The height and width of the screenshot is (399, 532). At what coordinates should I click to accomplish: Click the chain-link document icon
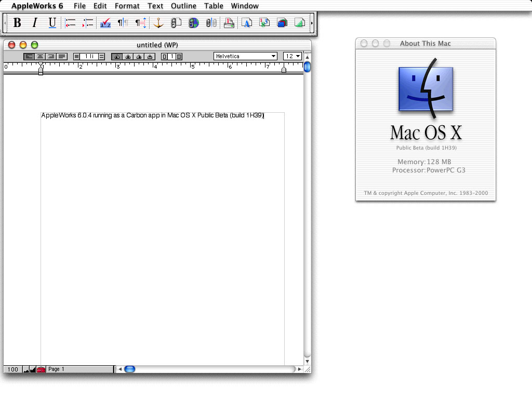click(176, 23)
